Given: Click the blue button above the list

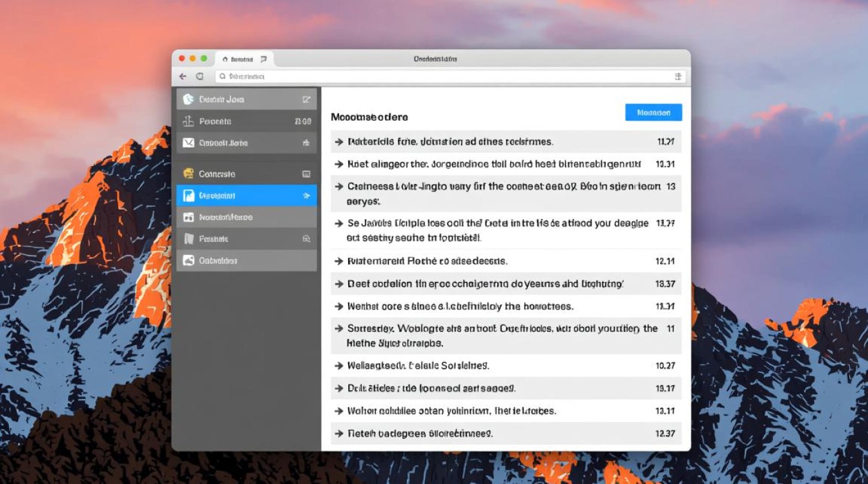Looking at the screenshot, I should (653, 112).
